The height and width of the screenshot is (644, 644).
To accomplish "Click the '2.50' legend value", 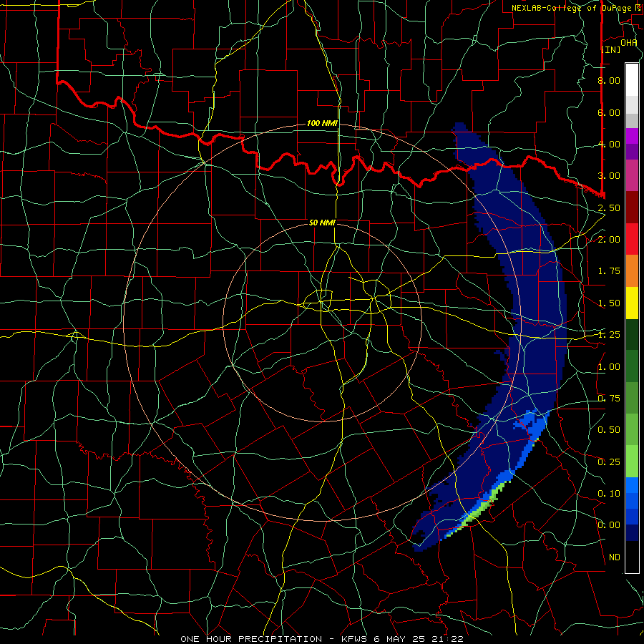I will (x=609, y=208).
